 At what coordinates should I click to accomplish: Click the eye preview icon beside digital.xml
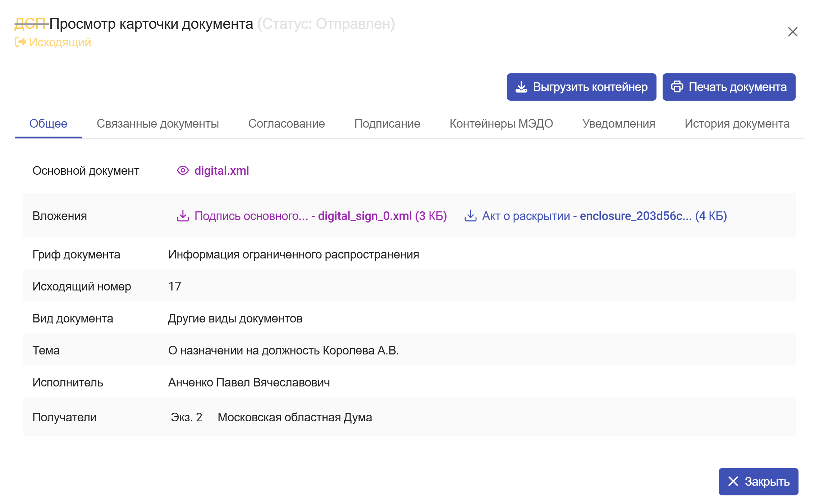(x=183, y=170)
